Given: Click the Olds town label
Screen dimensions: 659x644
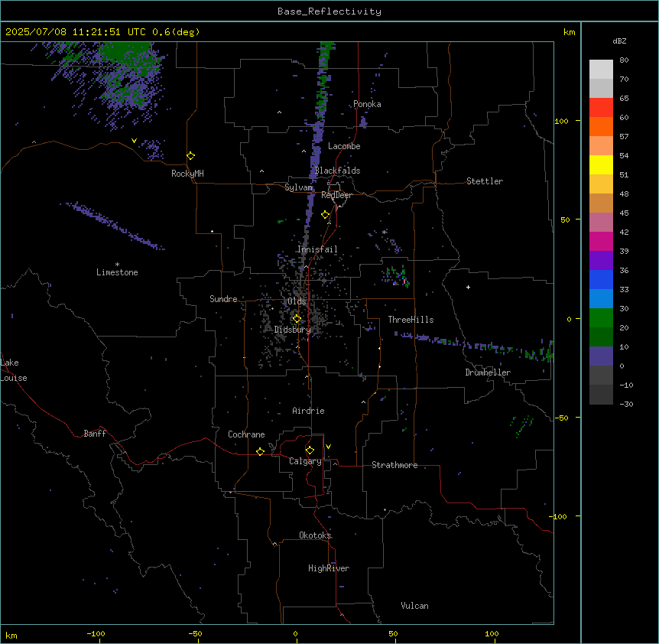Looking at the screenshot, I should 297,301.
